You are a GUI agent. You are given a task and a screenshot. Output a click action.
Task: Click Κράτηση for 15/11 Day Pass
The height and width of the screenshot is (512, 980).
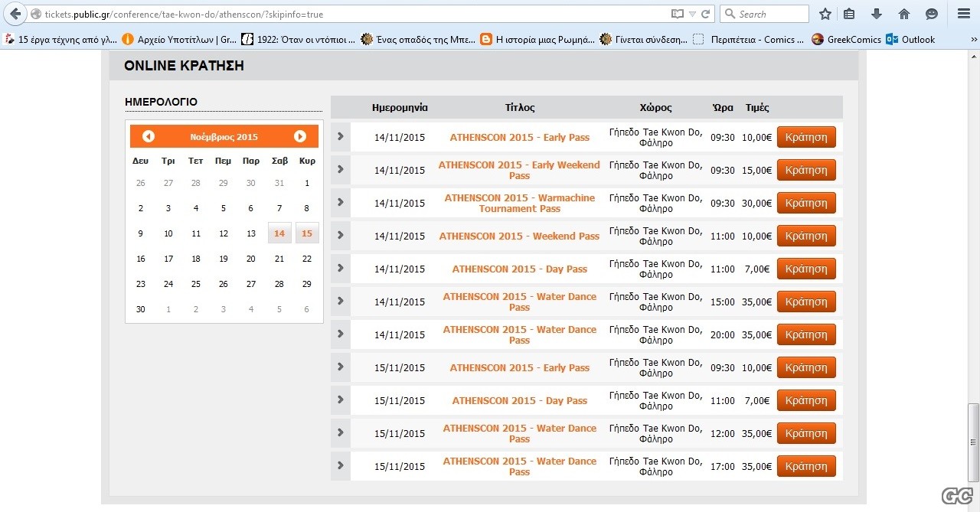point(806,400)
